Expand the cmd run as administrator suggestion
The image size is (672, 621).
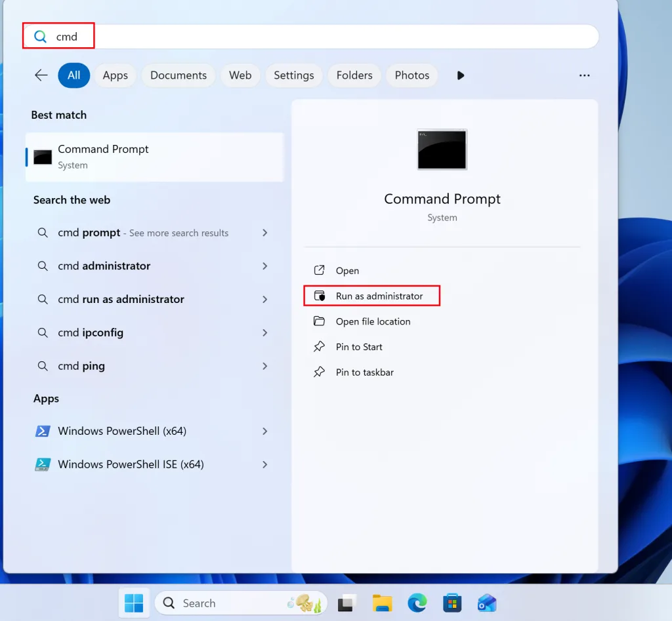265,299
